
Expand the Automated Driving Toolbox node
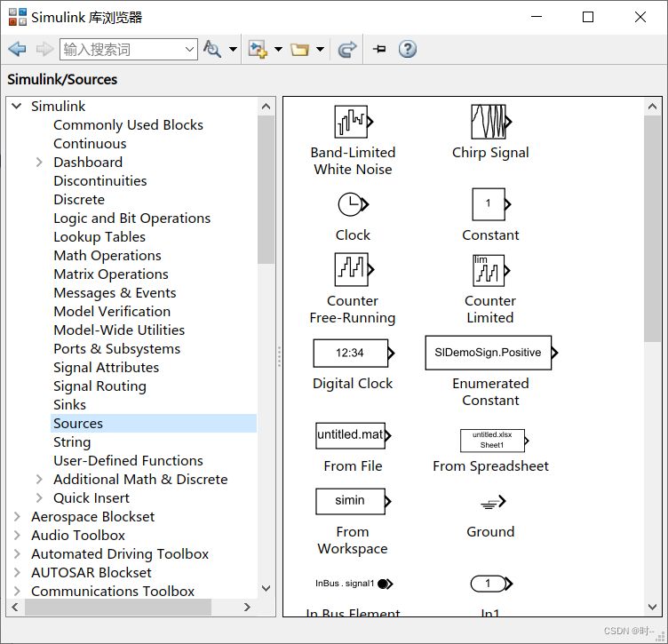pos(17,553)
